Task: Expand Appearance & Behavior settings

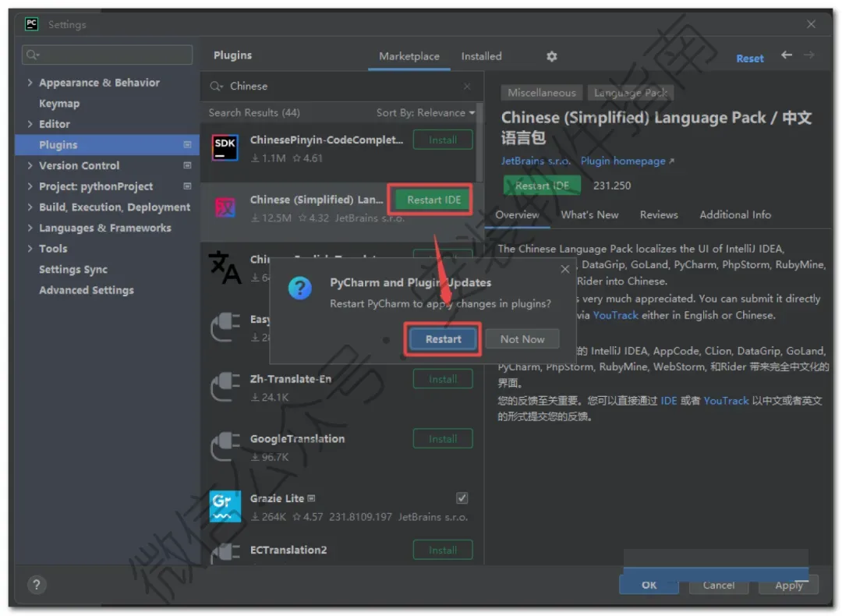Action: [x=30, y=82]
